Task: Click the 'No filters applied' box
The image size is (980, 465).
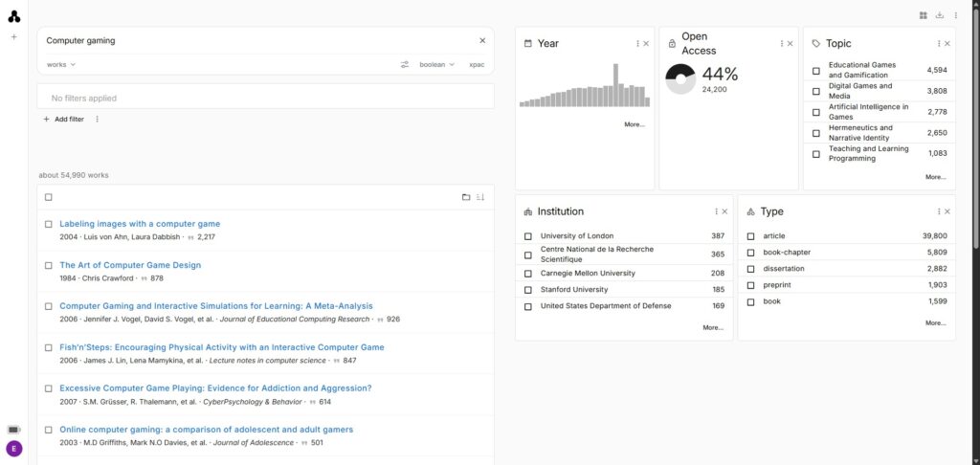Action: (266, 97)
